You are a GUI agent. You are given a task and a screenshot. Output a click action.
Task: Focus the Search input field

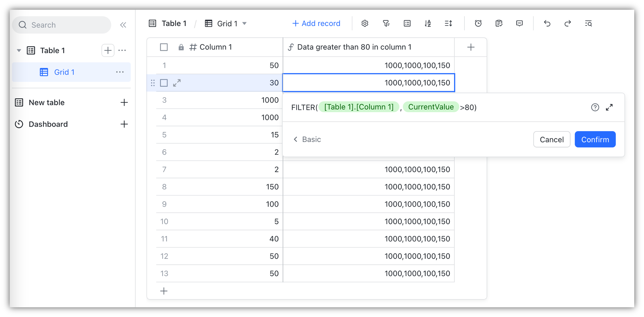(x=65, y=25)
